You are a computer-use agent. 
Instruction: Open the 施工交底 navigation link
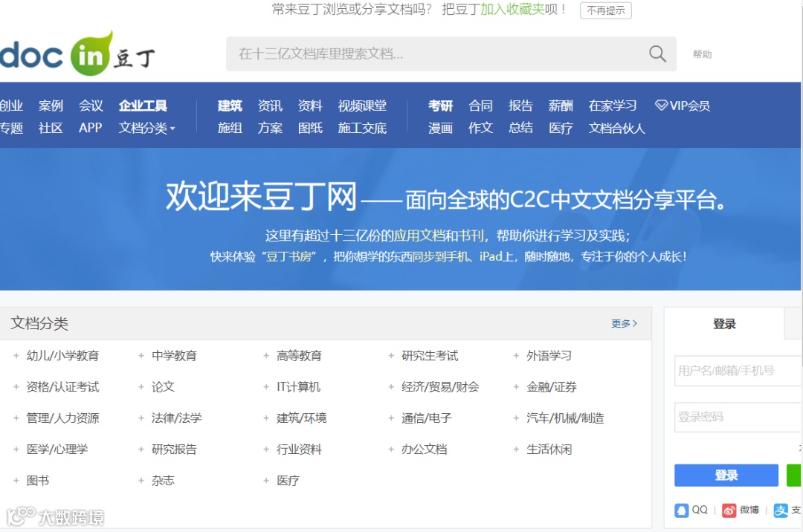[362, 128]
